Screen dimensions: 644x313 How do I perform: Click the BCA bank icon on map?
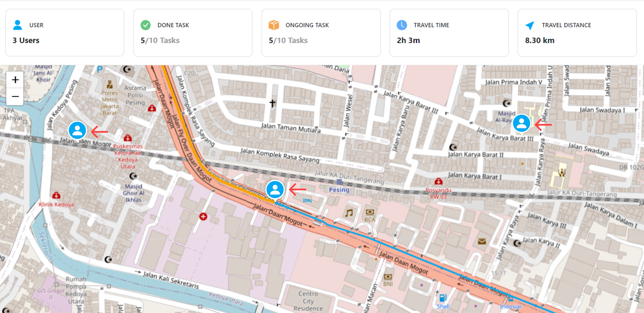pyautogui.click(x=370, y=212)
